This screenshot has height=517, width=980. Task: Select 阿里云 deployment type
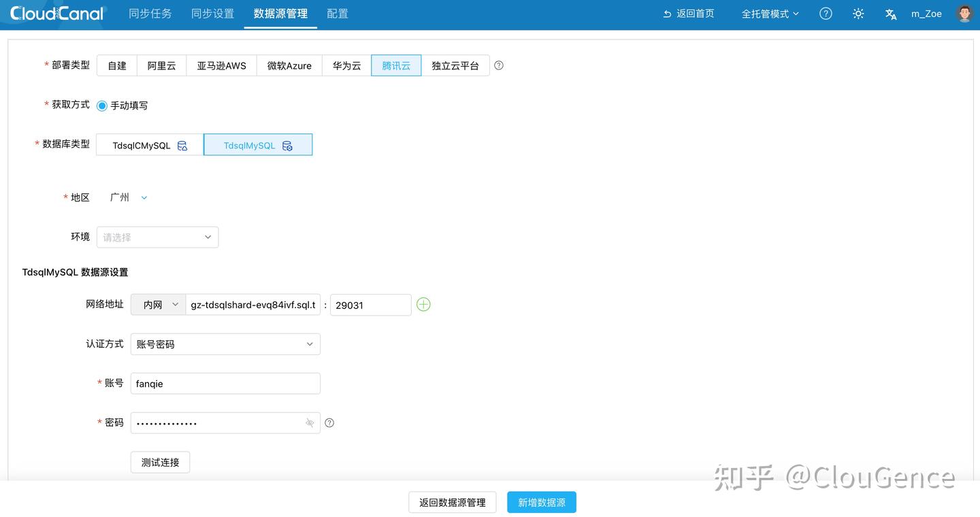[162, 66]
